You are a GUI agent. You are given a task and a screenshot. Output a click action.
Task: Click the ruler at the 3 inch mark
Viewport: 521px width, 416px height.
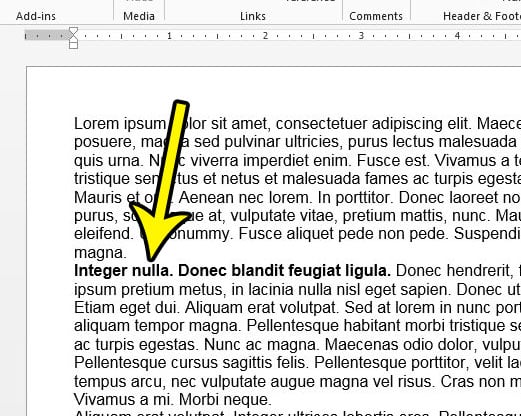361,35
